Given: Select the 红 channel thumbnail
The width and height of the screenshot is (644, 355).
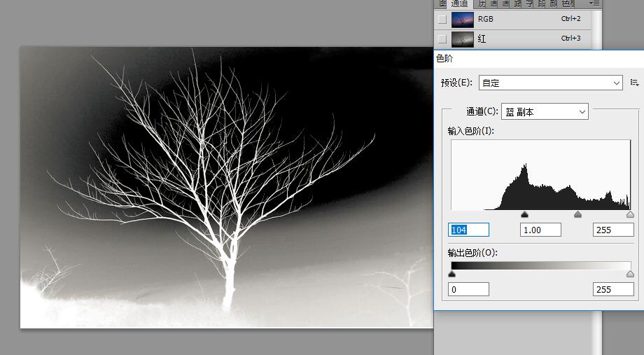Looking at the screenshot, I should point(462,39).
